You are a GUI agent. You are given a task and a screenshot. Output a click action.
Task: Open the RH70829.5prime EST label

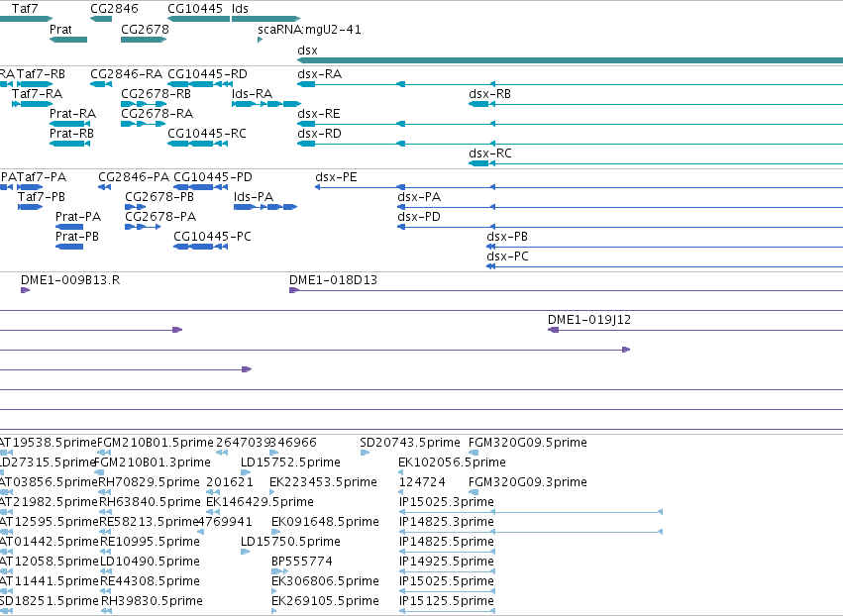pos(149,482)
